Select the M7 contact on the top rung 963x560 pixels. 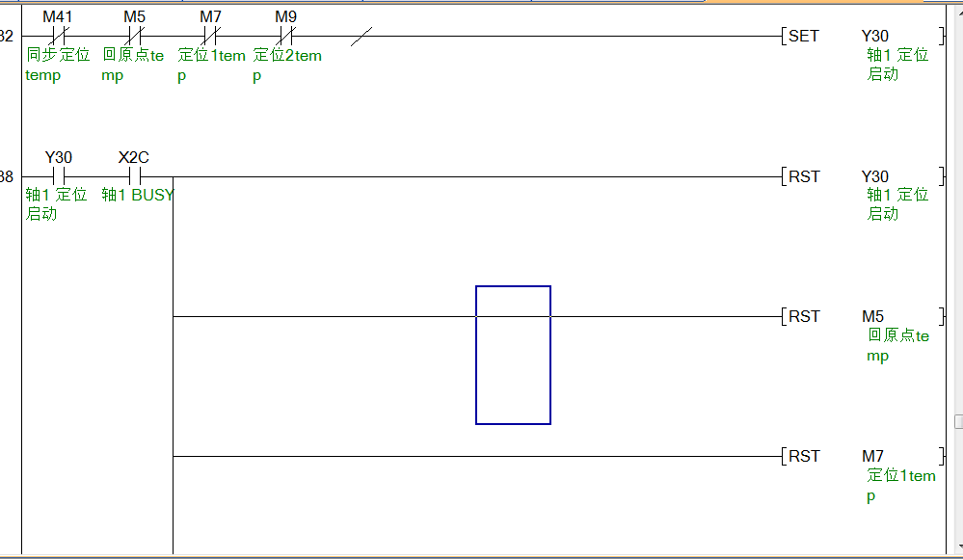210,37
